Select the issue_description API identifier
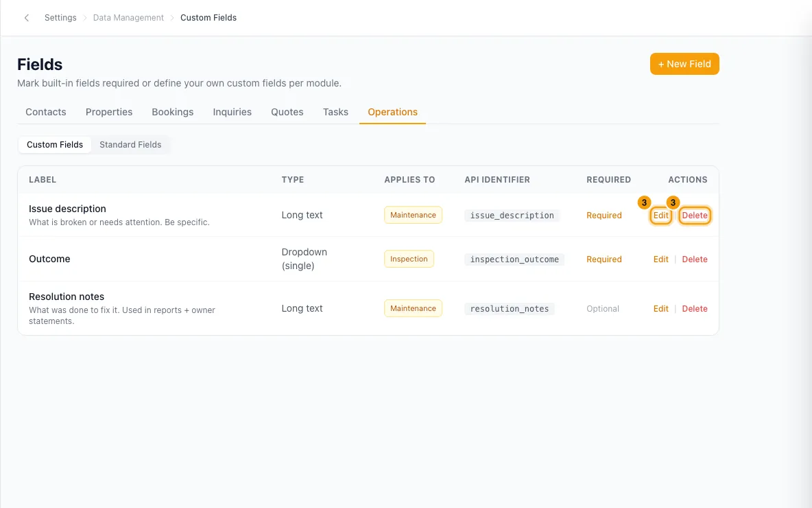The width and height of the screenshot is (812, 508). (x=512, y=215)
